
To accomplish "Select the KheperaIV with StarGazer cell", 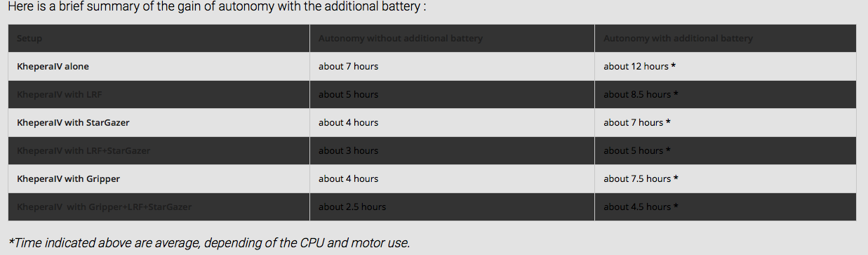I will pyautogui.click(x=159, y=123).
